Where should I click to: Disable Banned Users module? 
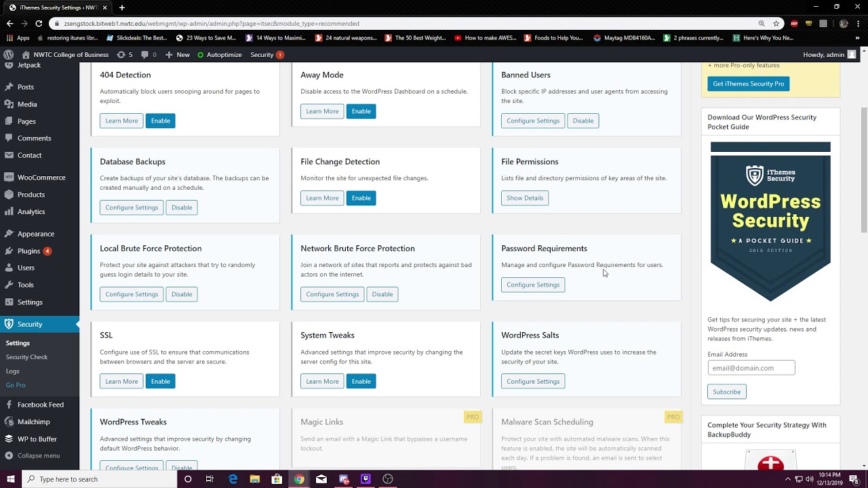[x=583, y=121]
